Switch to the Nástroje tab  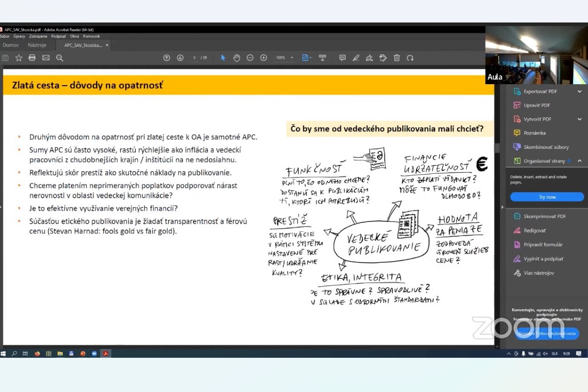coord(37,45)
